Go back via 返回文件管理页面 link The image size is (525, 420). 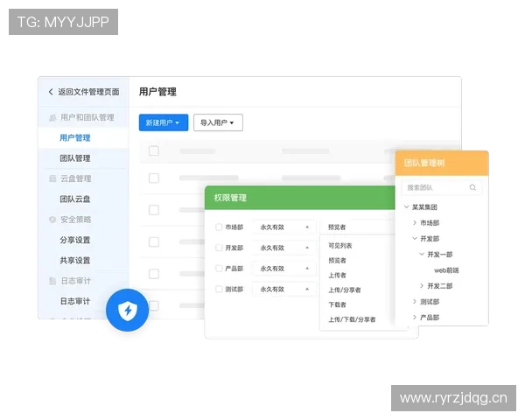pyautogui.click(x=88, y=92)
